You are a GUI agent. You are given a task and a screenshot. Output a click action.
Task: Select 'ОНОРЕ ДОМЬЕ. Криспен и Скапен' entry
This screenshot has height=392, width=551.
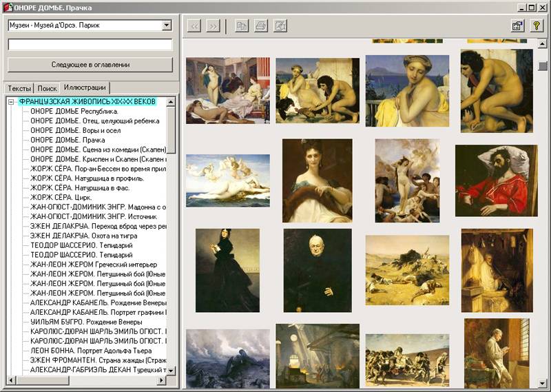[98, 159]
